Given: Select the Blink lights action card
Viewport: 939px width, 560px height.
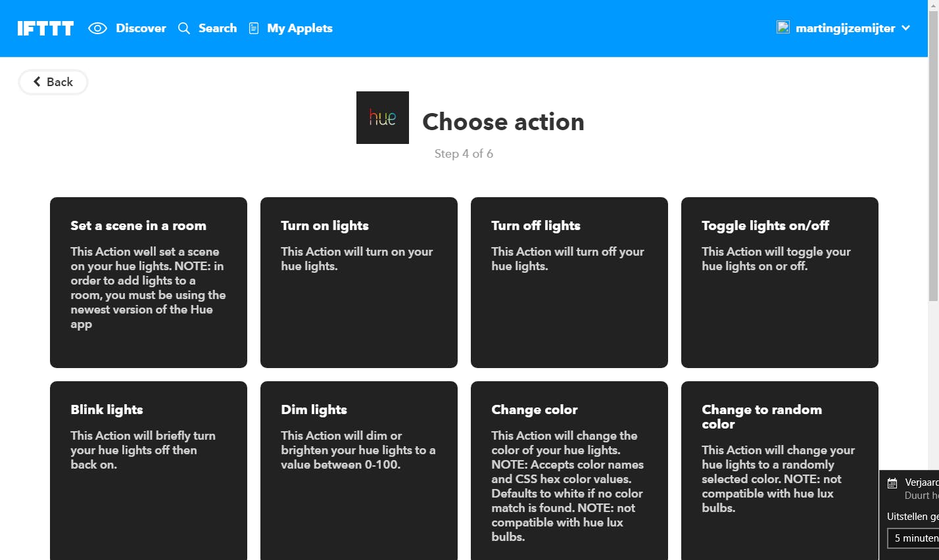Looking at the screenshot, I should pos(149,470).
